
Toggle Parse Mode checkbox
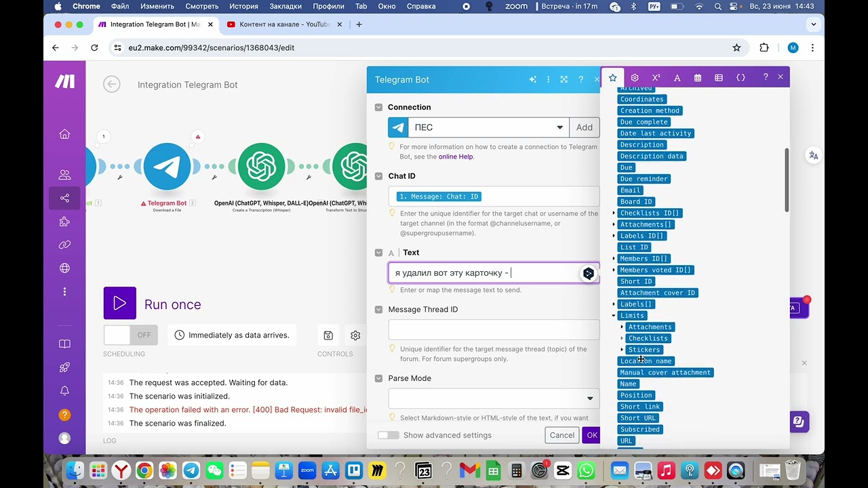pos(379,378)
